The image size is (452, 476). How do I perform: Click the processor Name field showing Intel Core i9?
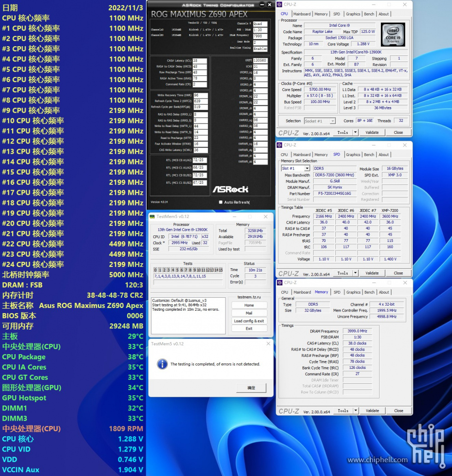click(340, 25)
